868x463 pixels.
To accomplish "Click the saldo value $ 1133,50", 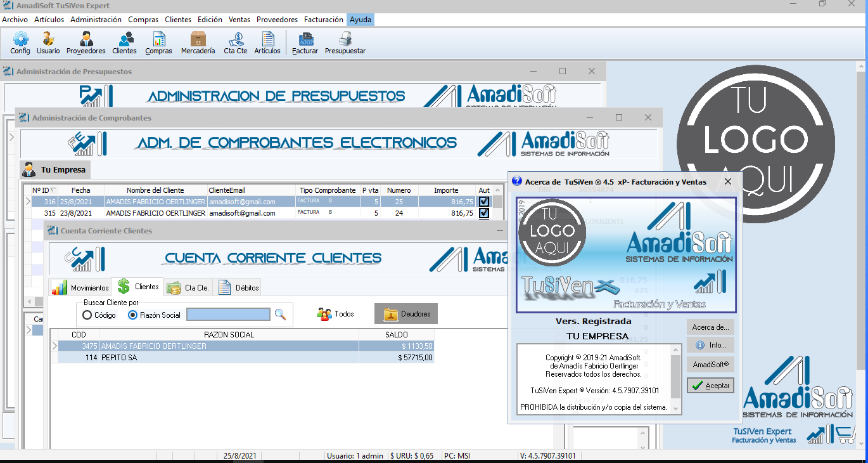I will [x=418, y=346].
